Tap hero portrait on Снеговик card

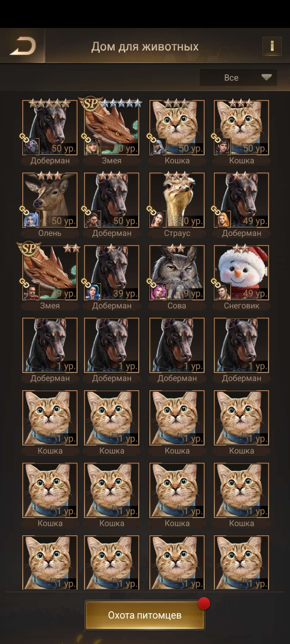click(223, 291)
